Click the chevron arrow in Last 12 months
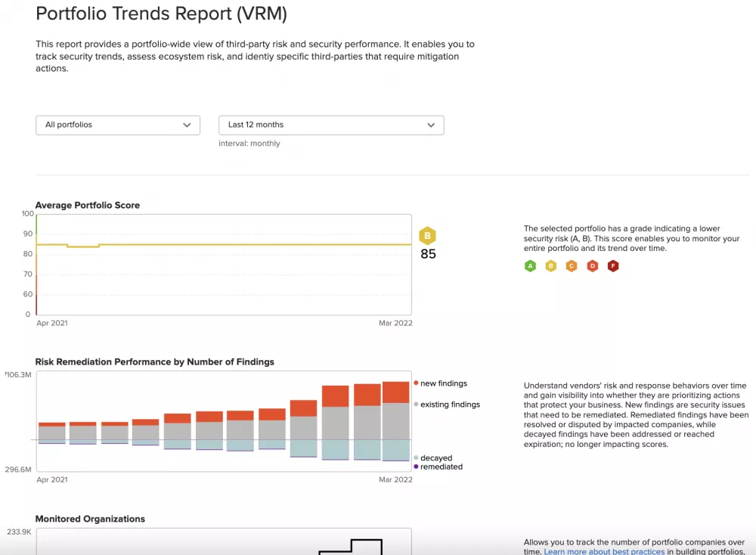Viewport: 756px width, 555px height. coord(431,126)
